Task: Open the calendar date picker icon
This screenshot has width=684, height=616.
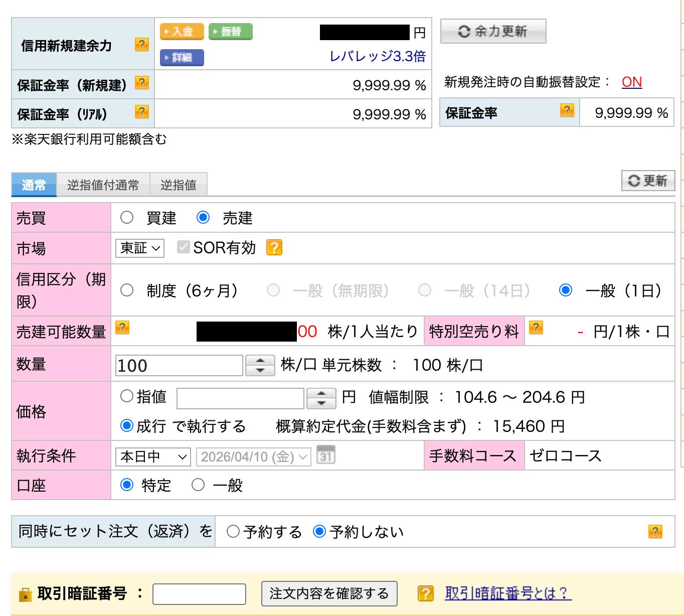Action: (x=326, y=455)
